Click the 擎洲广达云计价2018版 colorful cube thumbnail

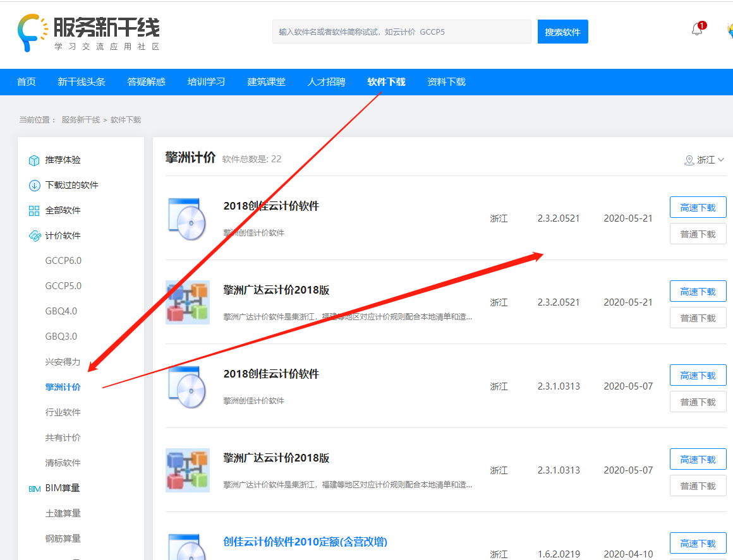[x=188, y=302]
